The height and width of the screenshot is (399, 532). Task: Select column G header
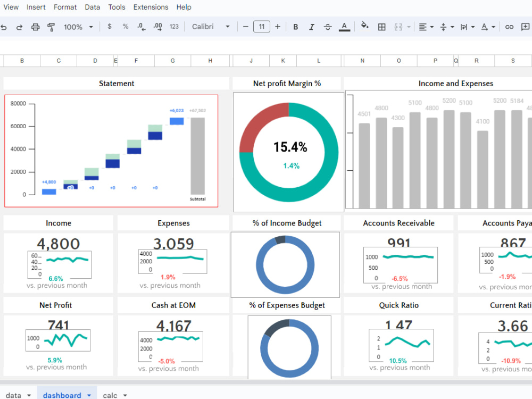coord(173,61)
